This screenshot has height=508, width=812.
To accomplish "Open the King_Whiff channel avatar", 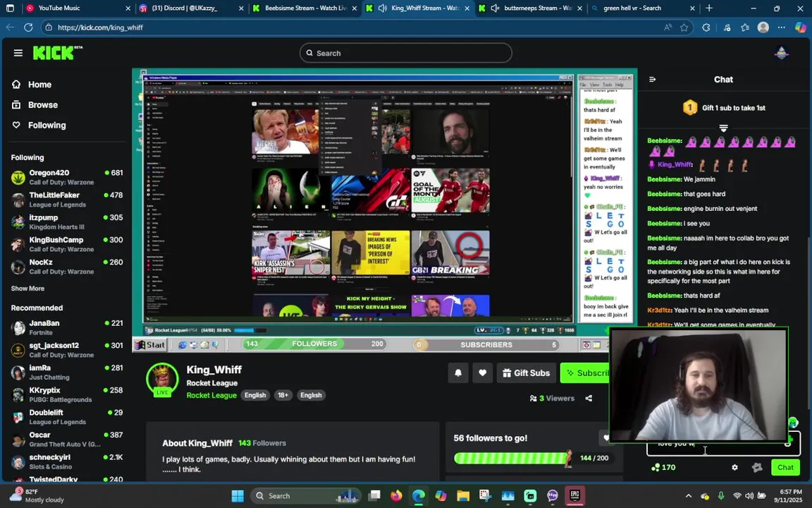I will click(162, 379).
